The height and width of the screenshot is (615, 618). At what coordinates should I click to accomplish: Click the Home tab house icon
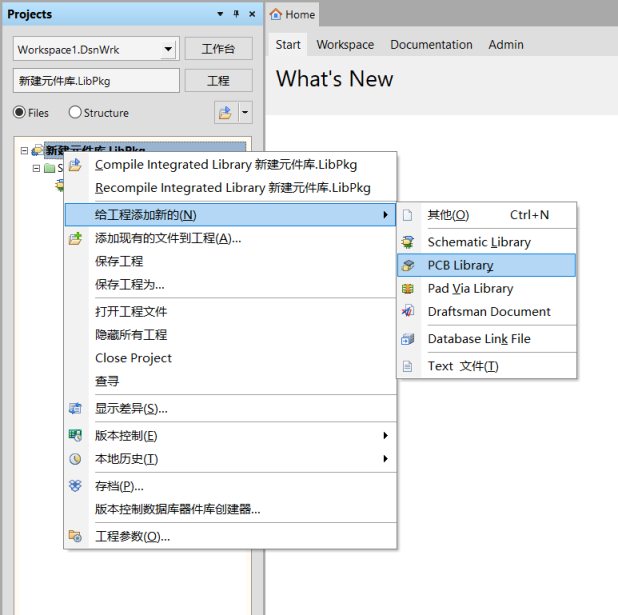275,14
